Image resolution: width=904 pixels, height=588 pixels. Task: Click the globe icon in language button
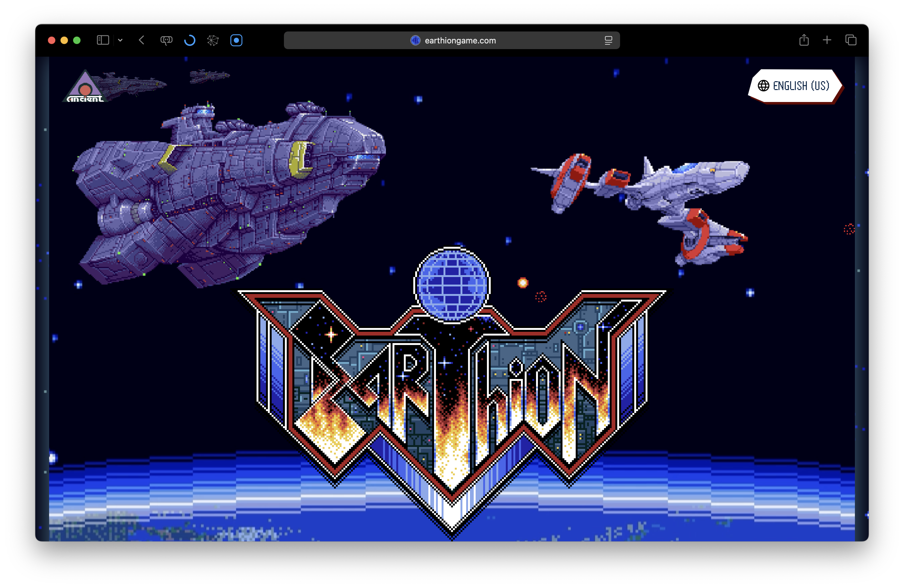pyautogui.click(x=764, y=86)
